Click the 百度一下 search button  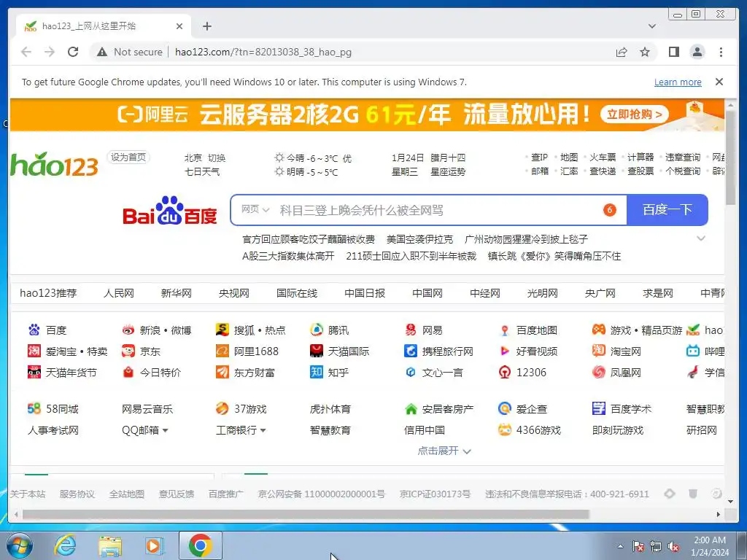(x=667, y=209)
